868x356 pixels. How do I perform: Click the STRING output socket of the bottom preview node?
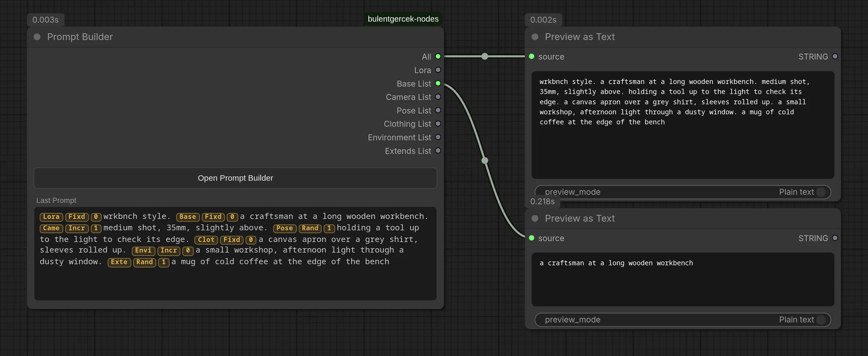[x=835, y=238]
